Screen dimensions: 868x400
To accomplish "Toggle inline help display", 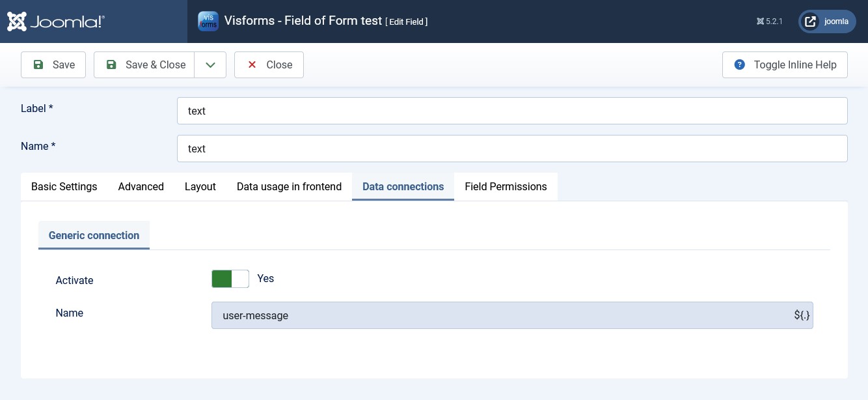I will pos(785,64).
